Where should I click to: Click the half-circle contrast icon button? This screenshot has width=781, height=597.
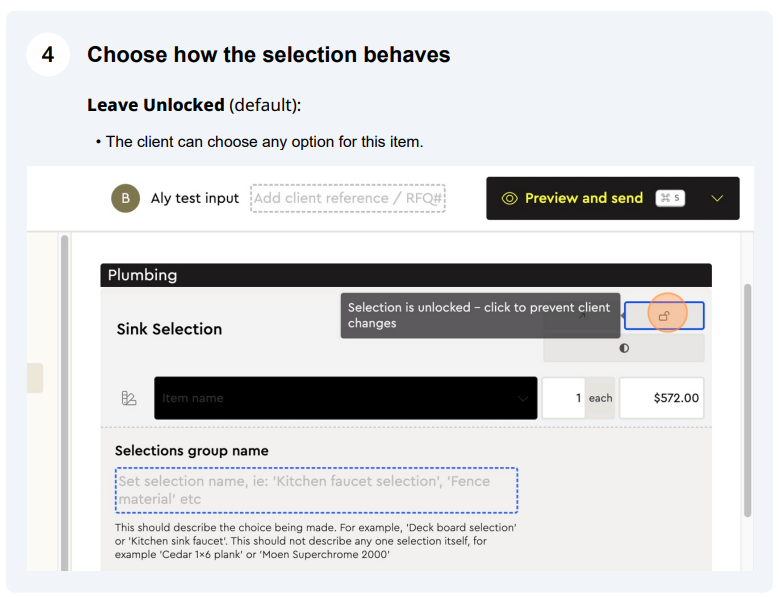(624, 348)
